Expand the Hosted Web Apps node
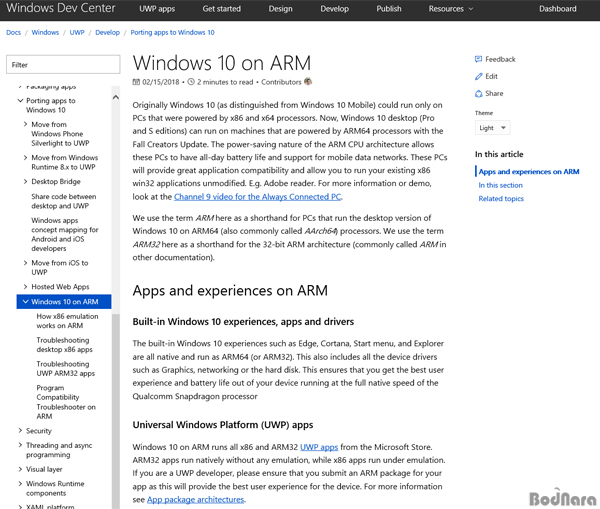The height and width of the screenshot is (509, 600). pyautogui.click(x=25, y=286)
